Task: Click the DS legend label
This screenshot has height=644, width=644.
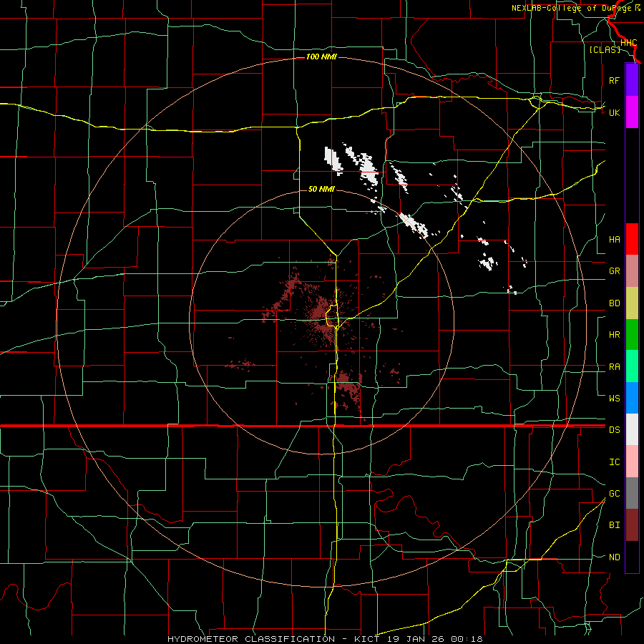Action: point(614,429)
